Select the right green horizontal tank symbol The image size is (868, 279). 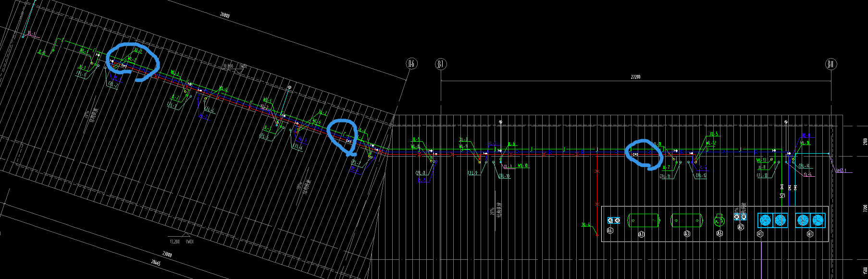[687, 220]
